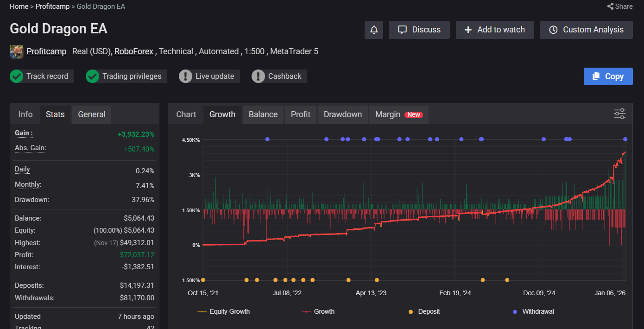Follow the RoboForex broker link
644x329 pixels.
point(133,51)
